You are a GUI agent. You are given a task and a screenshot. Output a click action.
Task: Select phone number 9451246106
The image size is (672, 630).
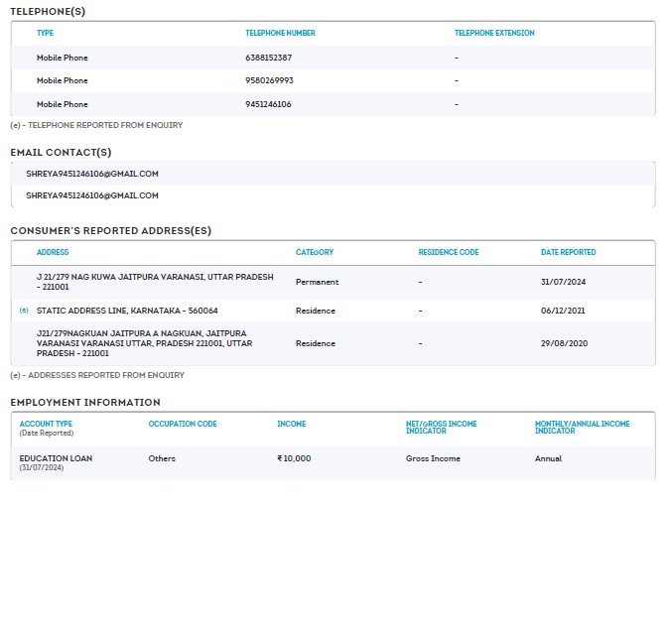(268, 104)
